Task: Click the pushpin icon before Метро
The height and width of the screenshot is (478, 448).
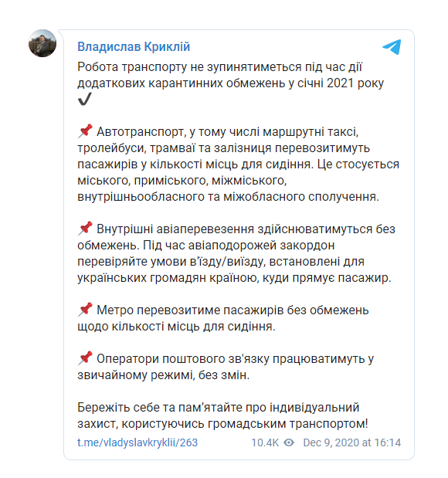Action: 85,310
